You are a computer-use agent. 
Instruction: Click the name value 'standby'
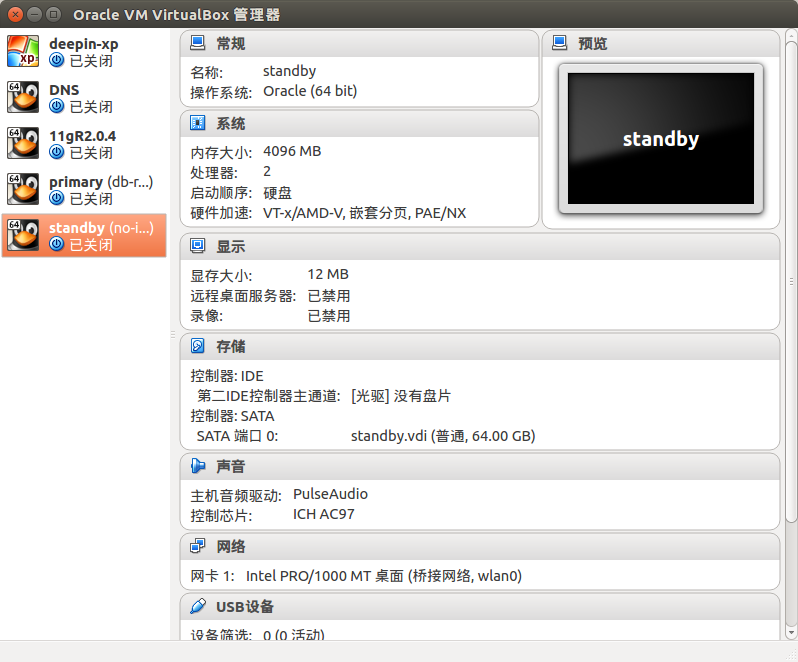[x=290, y=71]
